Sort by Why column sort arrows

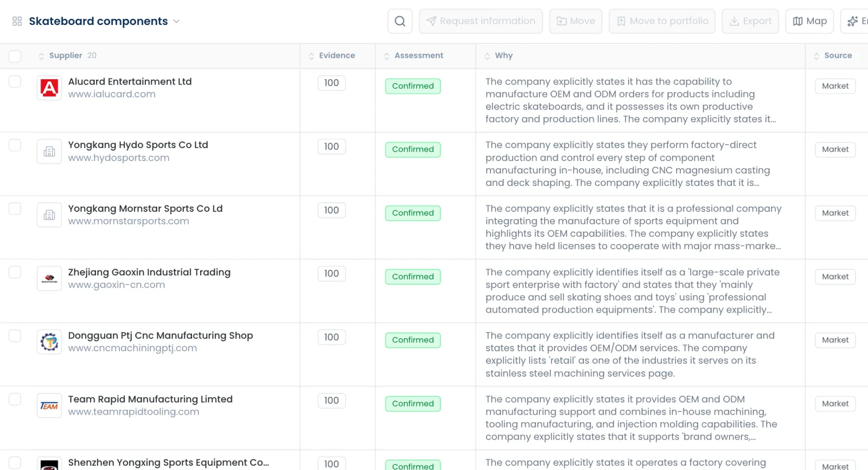(487, 56)
